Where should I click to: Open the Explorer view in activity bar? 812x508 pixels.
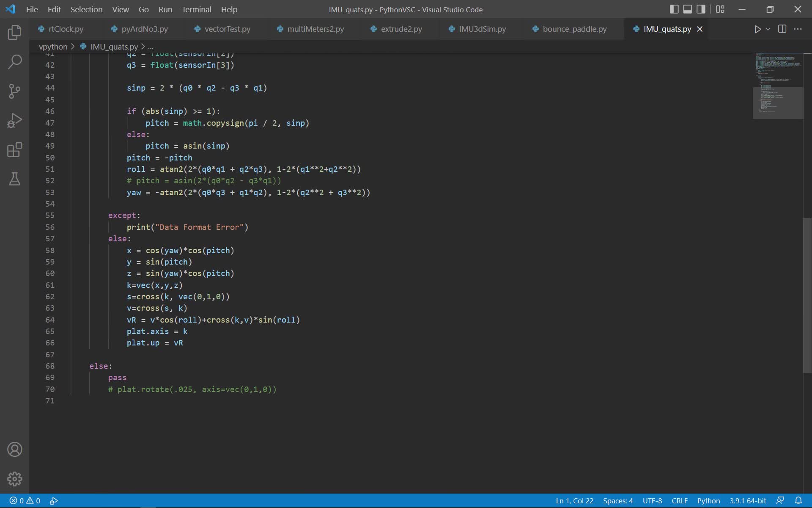[14, 33]
